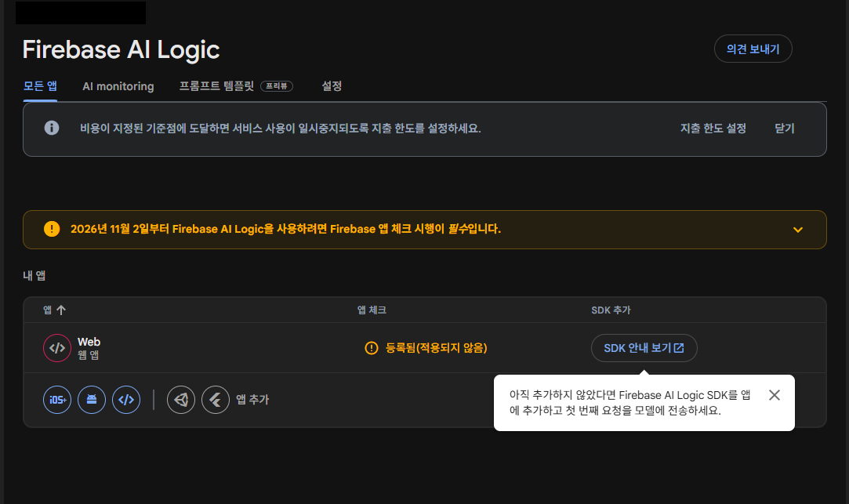This screenshot has width=849, height=504.
Task: Add an Android app
Action: tap(92, 400)
